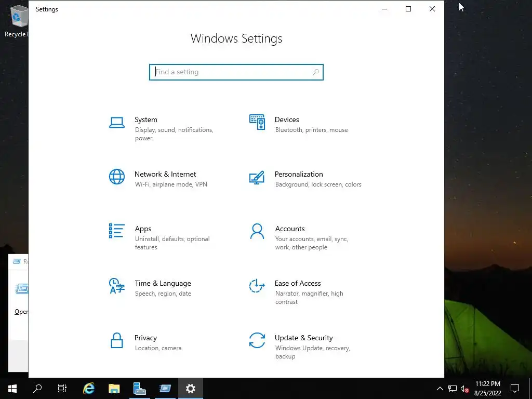532x399 pixels.
Task: Click 'Uninstall, defaults, optional features' text
Action: [172, 243]
